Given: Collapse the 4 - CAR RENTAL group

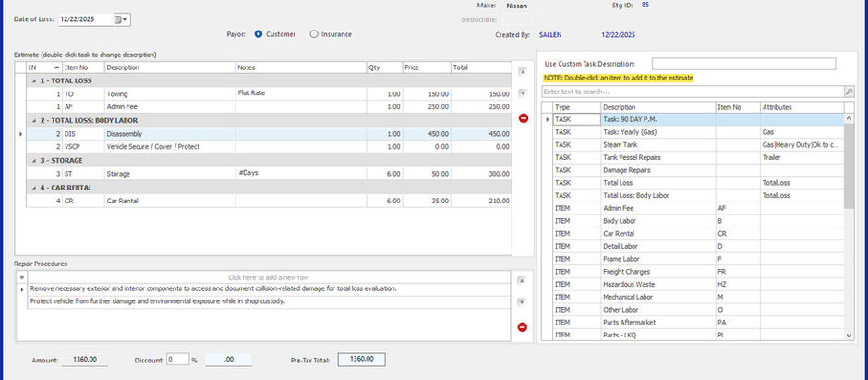Looking at the screenshot, I should [x=32, y=187].
